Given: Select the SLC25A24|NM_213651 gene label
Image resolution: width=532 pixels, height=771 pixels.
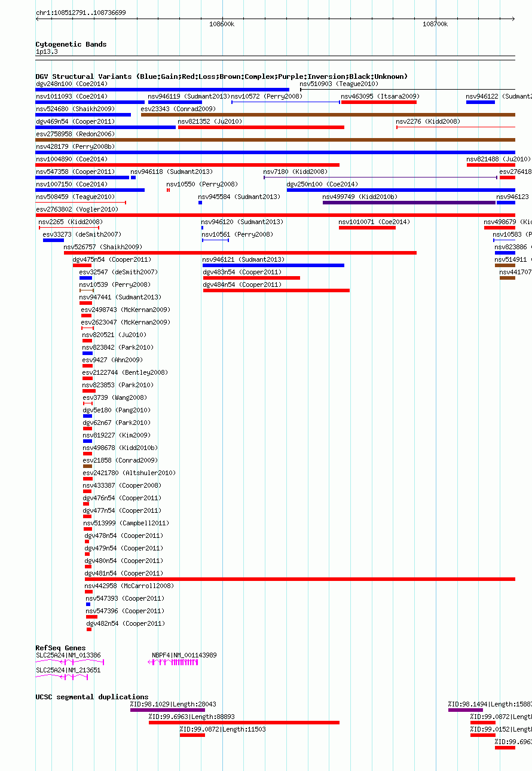Looking at the screenshot, I should tap(68, 670).
